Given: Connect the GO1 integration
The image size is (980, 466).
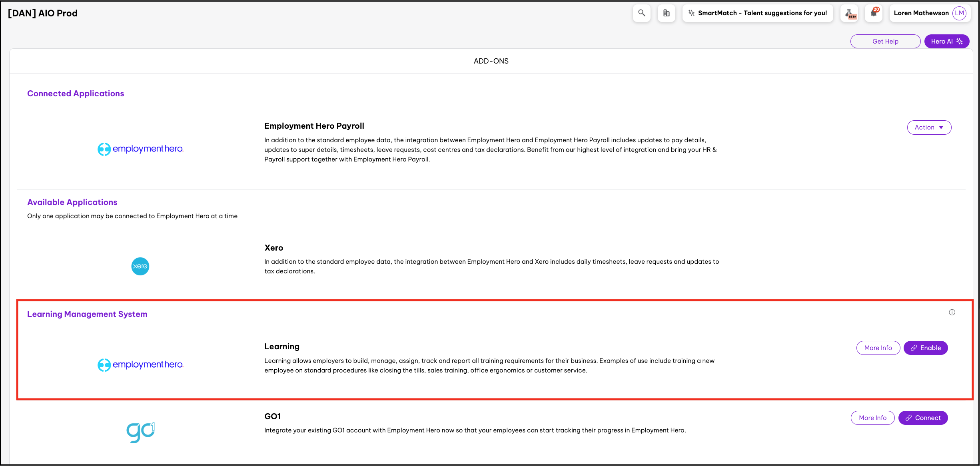Looking at the screenshot, I should pos(923,418).
